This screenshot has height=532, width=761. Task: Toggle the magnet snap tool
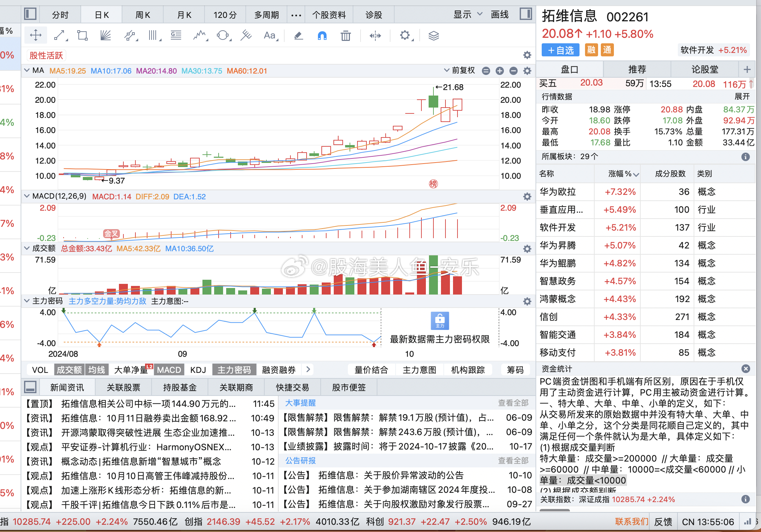tap(322, 35)
